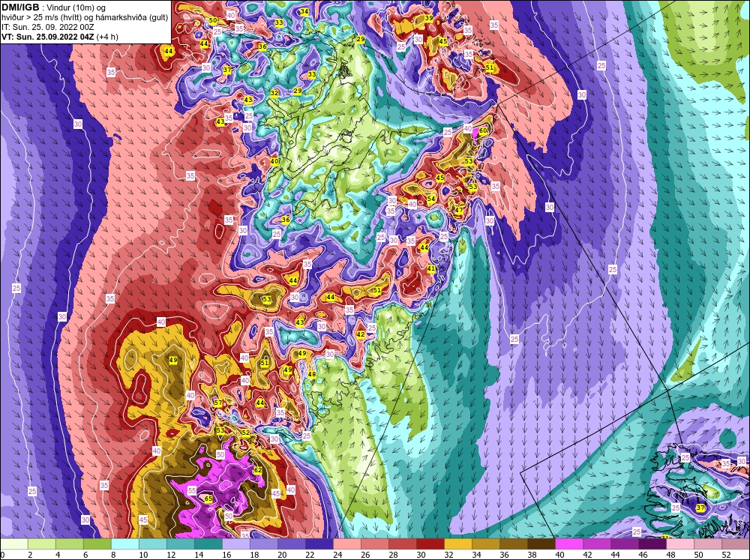The width and height of the screenshot is (750, 560).
Task: Click the yellow '34' gust label
Action: pyautogui.click(x=304, y=11)
